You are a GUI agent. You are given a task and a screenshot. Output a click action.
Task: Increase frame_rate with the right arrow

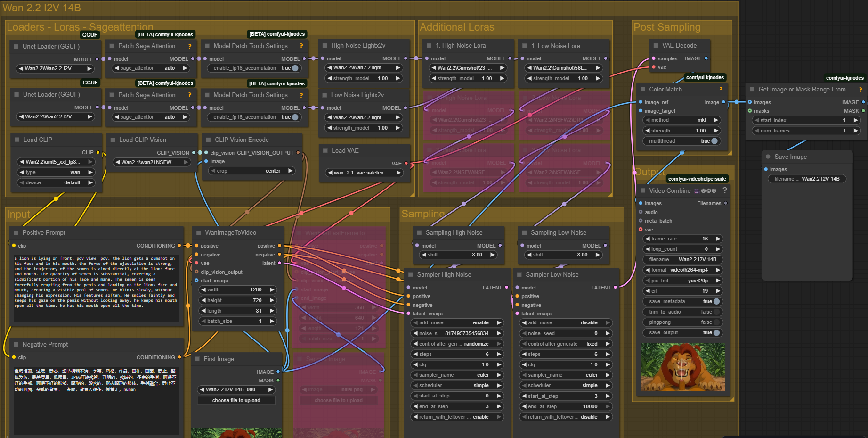click(x=718, y=239)
